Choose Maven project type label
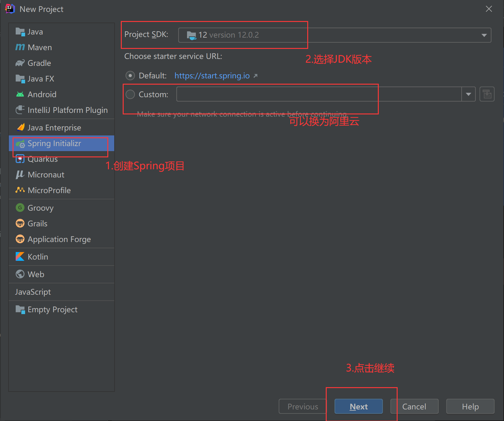Image resolution: width=504 pixels, height=421 pixels. tap(40, 47)
